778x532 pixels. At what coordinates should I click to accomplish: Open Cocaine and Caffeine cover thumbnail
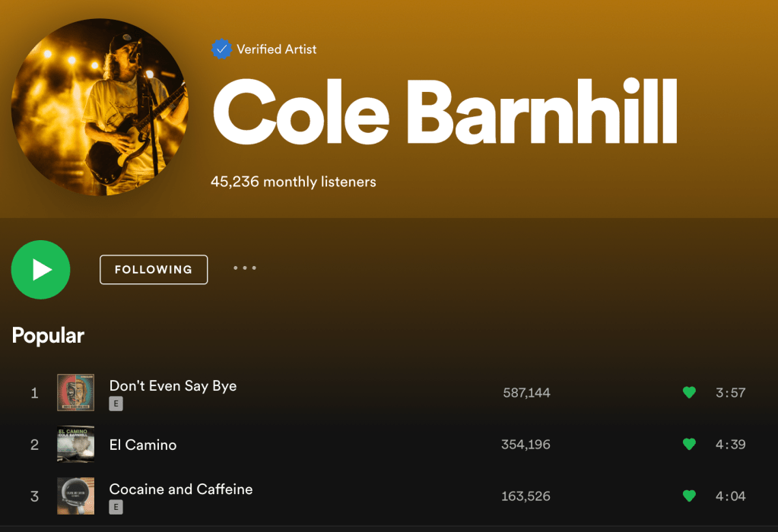[x=75, y=496]
